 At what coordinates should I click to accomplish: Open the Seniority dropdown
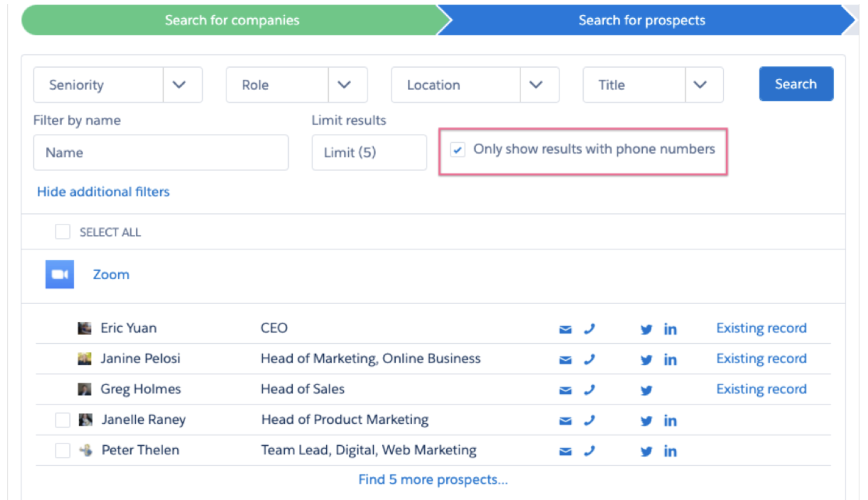(x=117, y=85)
